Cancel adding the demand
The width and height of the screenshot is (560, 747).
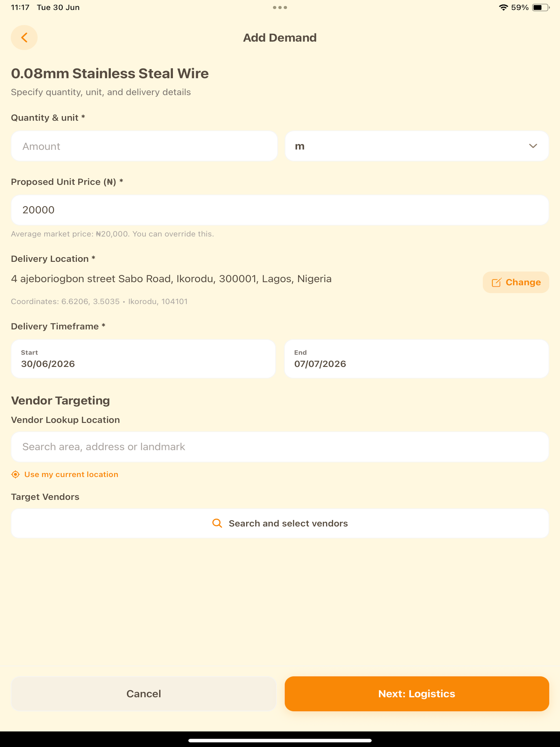[144, 693]
